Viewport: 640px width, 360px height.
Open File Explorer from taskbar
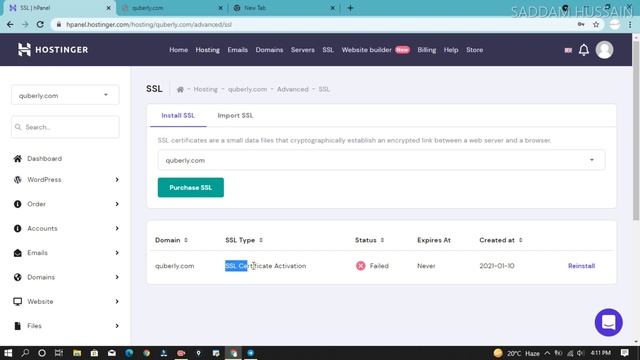point(77,353)
